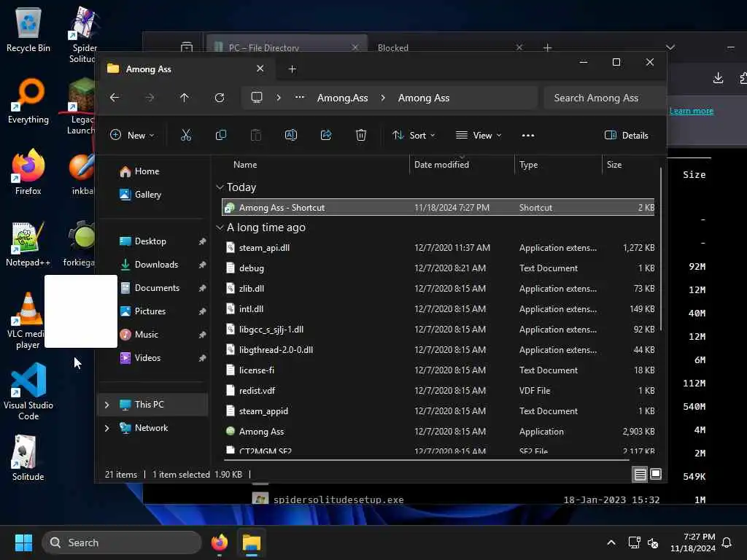Open Documents in navigation pane

[157, 287]
